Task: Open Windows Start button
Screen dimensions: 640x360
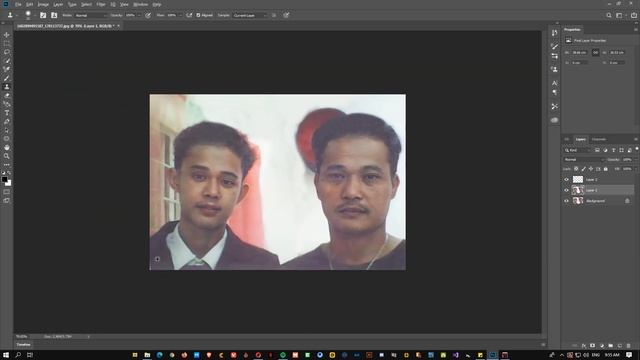Action: 6,355
